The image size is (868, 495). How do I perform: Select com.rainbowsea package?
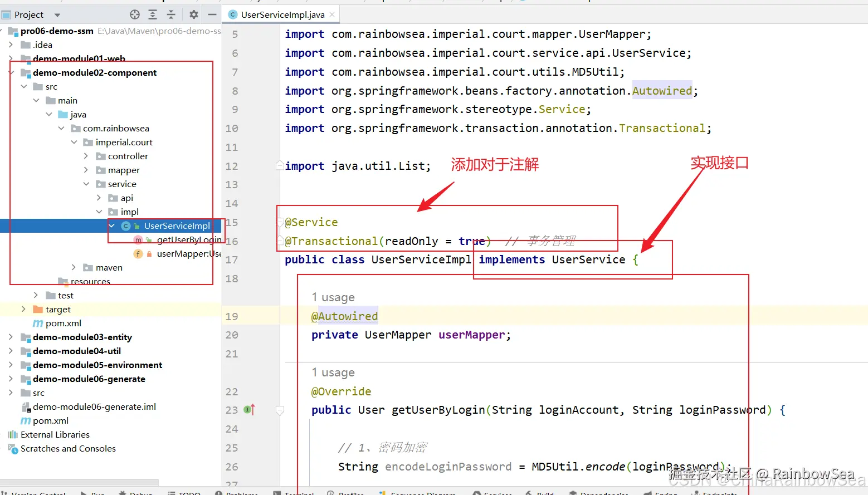pyautogui.click(x=116, y=128)
